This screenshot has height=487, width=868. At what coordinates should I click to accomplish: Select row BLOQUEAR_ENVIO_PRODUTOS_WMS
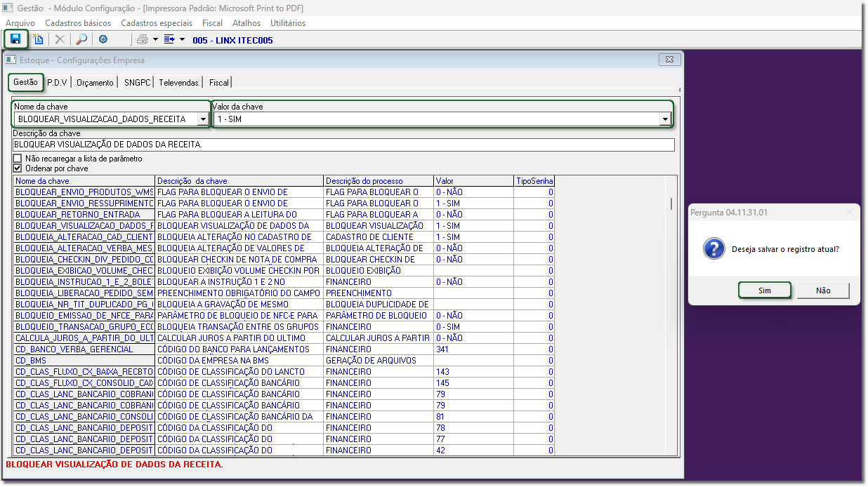point(284,192)
